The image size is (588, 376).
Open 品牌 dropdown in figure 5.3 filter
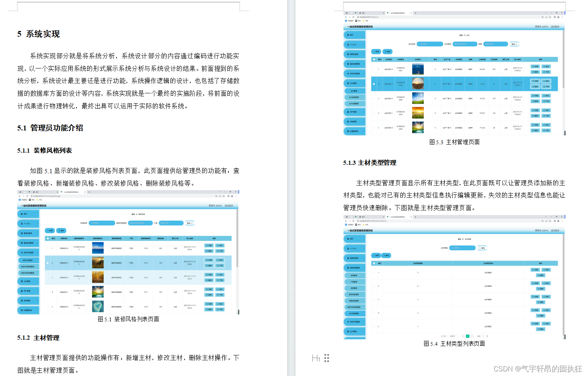coord(496,44)
